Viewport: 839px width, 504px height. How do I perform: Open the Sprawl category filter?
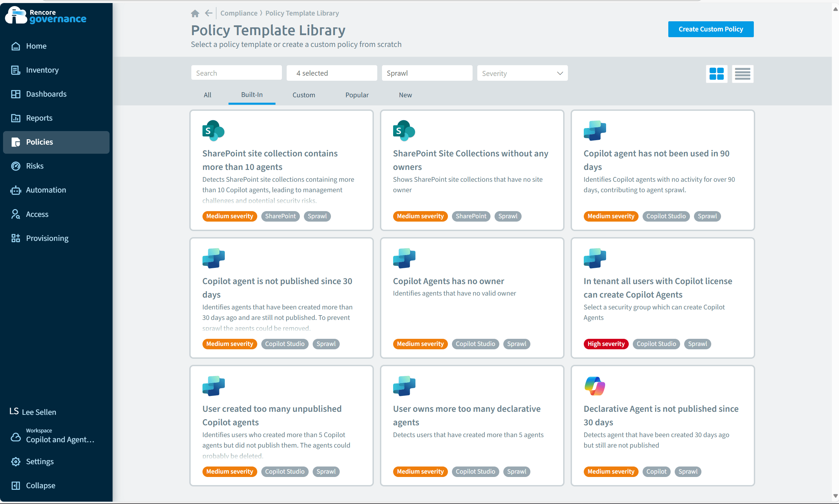[427, 73]
